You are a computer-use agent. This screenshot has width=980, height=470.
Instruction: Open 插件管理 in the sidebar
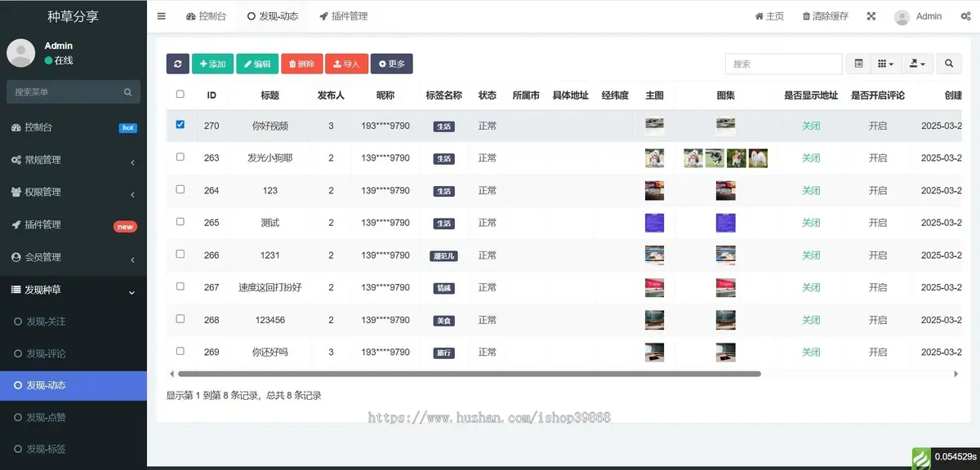pos(73,224)
